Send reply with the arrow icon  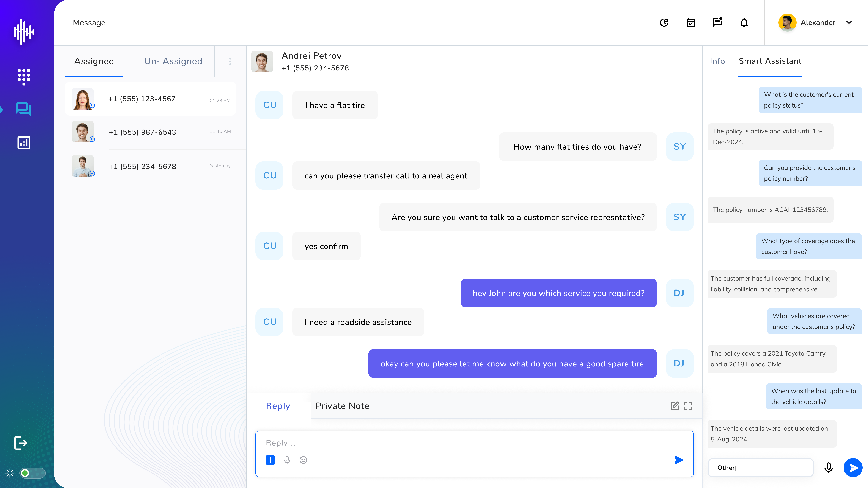(679, 460)
